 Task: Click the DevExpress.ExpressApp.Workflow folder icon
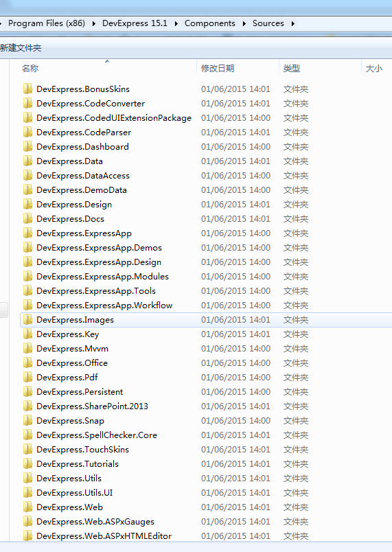click(27, 306)
